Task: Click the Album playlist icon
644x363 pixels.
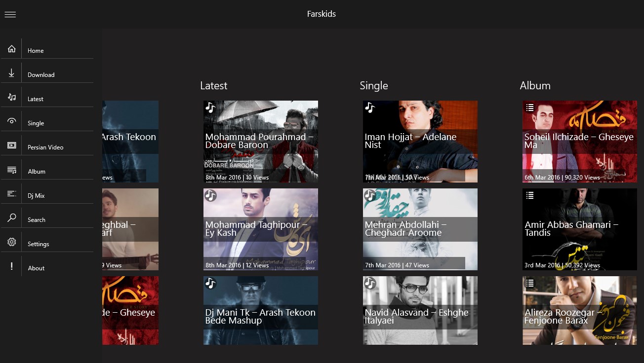Action: pos(11,170)
